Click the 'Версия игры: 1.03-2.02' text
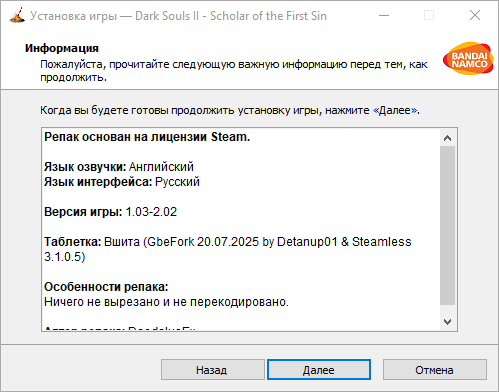Image resolution: width=499 pixels, height=392 pixels. pyautogui.click(x=110, y=212)
